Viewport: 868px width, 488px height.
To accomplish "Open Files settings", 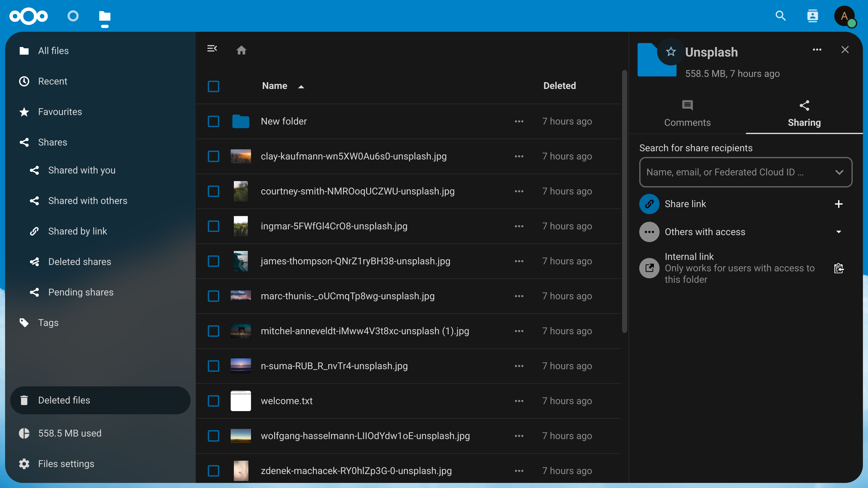I will click(x=66, y=464).
